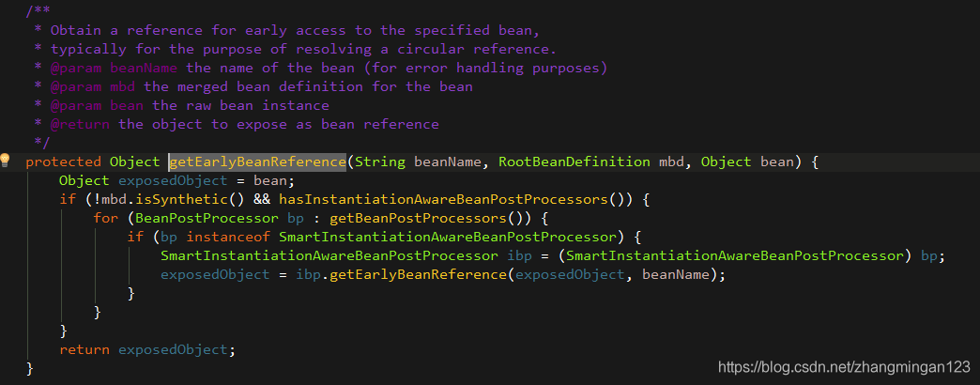Click the @param beanName Javadoc tag
Image resolution: width=980 pixels, height=385 pixels.
[114, 68]
